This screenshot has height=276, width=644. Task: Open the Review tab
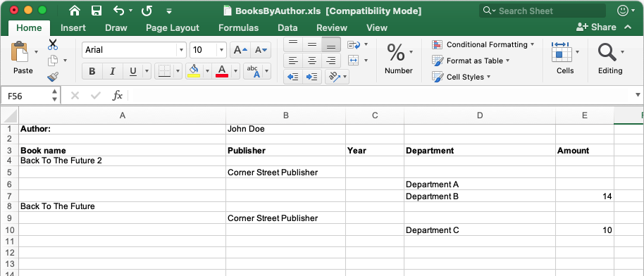(x=332, y=28)
